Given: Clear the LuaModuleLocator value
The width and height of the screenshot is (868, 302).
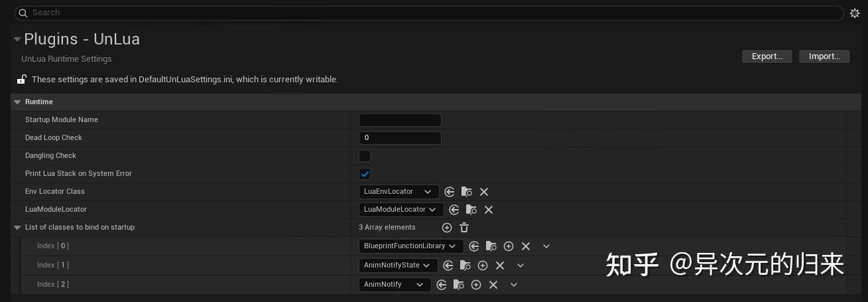Looking at the screenshot, I should pos(489,210).
